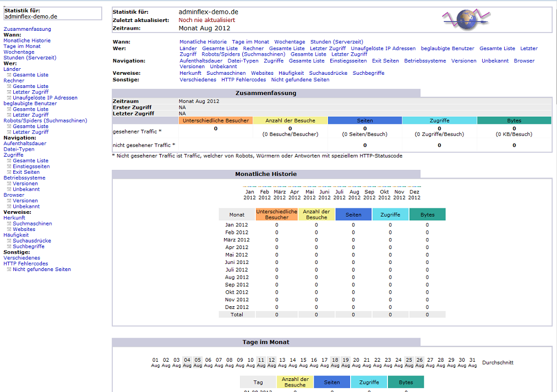Click Nicht gefundene Seiten in the top navigation
The image size is (557, 392).
300,80
